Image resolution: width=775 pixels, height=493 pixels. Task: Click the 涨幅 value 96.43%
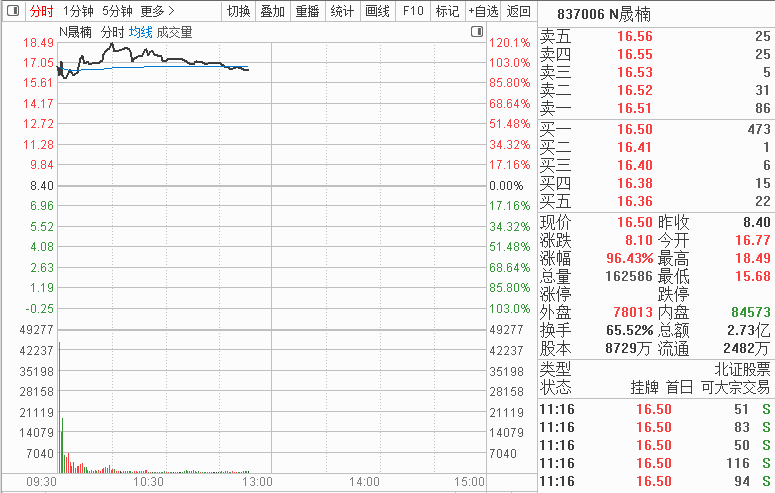coord(630,258)
